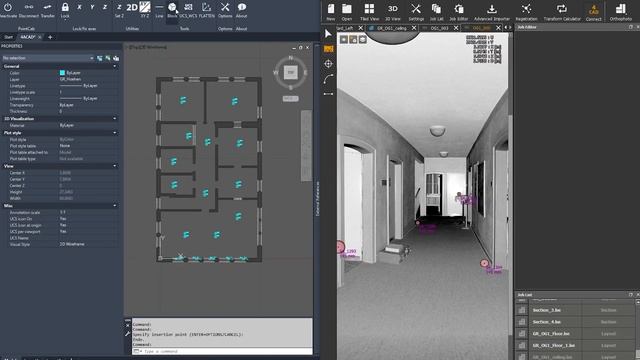The height and width of the screenshot is (360, 640).
Task: Select the pointer tool in PointCab sidebar
Action: 328,33
